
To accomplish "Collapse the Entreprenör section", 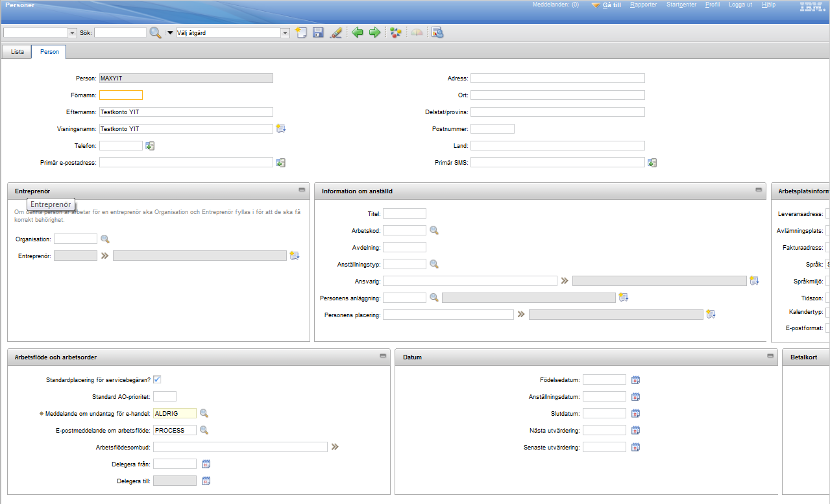I will coord(302,190).
